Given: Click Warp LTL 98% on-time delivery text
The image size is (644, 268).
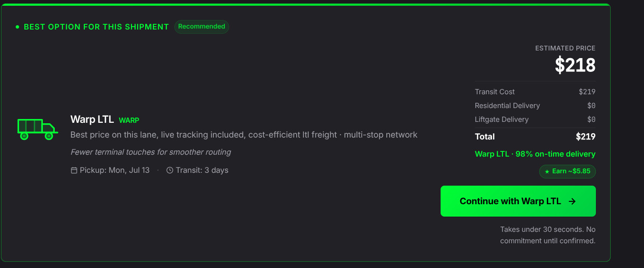Looking at the screenshot, I should tap(535, 154).
